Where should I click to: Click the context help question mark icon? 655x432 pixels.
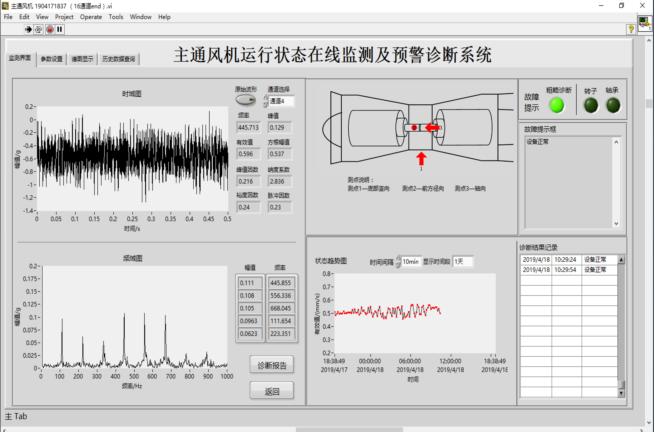pyautogui.click(x=630, y=29)
